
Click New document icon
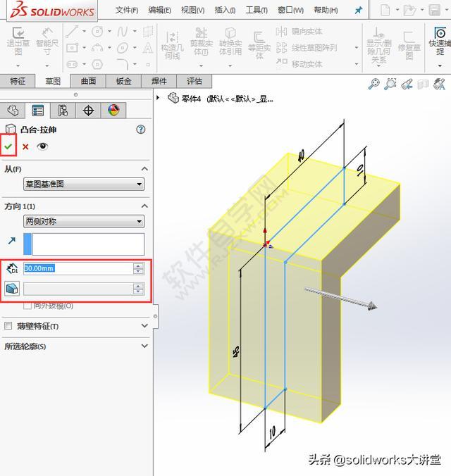coord(385,11)
